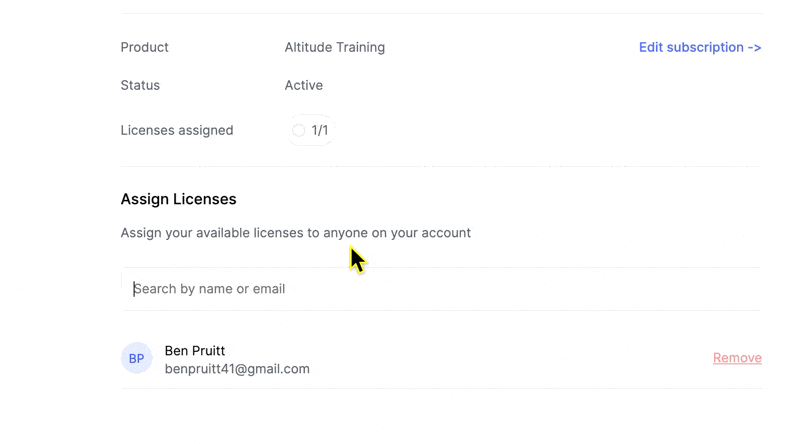Click the circular progress ring beside 1/1
Image resolution: width=800 pixels, height=444 pixels.
point(298,130)
